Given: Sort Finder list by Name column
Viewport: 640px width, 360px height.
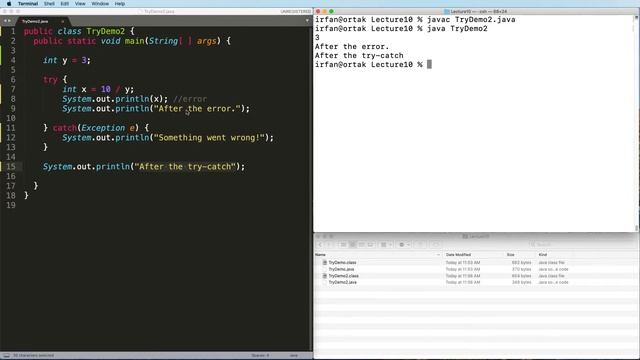Looking at the screenshot, I should coord(378,255).
